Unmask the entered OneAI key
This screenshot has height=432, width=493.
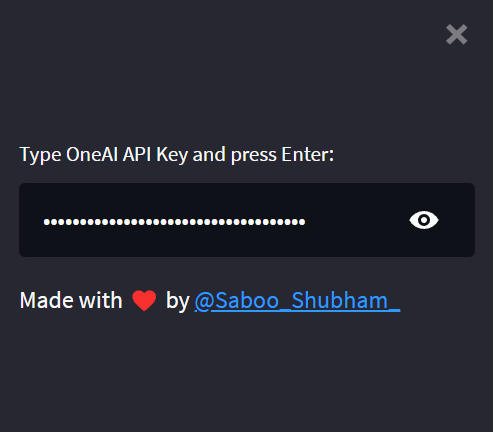(424, 220)
